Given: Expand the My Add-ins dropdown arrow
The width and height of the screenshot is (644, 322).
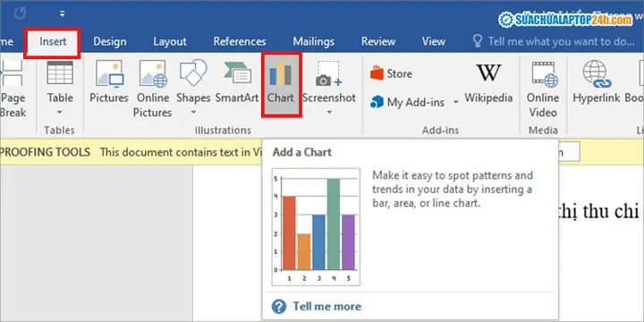Looking at the screenshot, I should pos(455,102).
